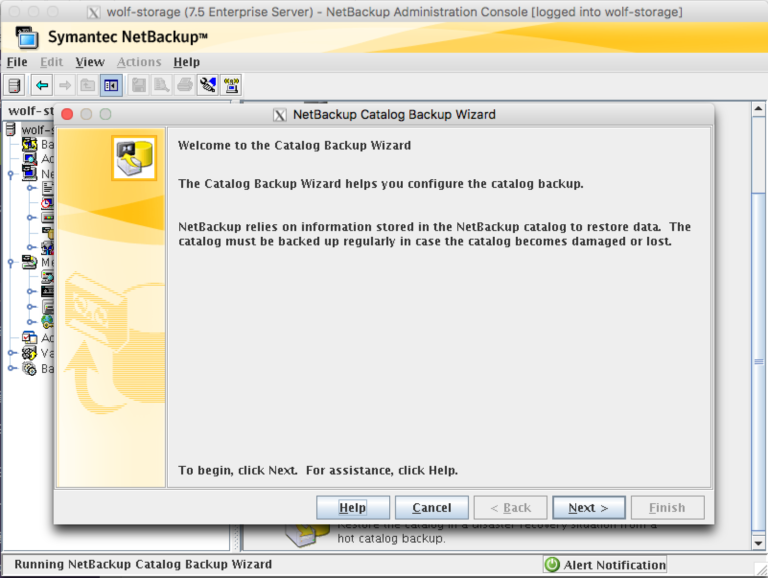Select the Media and Device Management tree icon
The image size is (768, 578).
pos(29,263)
